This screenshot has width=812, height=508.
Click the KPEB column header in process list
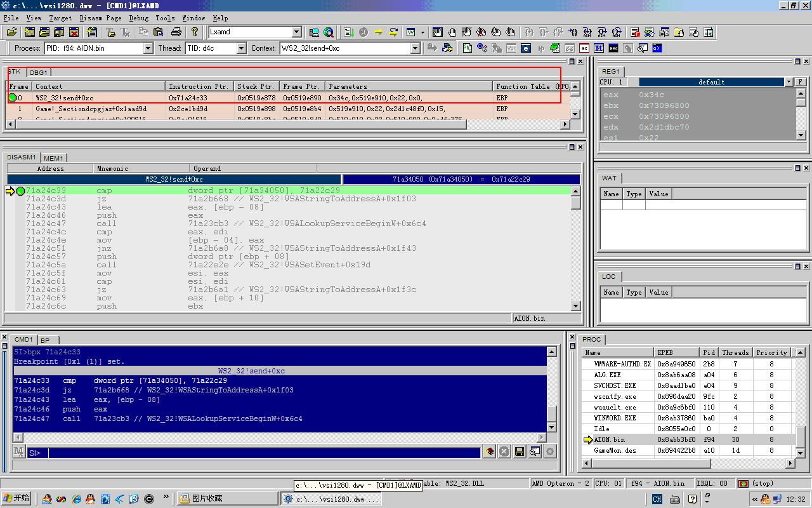[677, 352]
